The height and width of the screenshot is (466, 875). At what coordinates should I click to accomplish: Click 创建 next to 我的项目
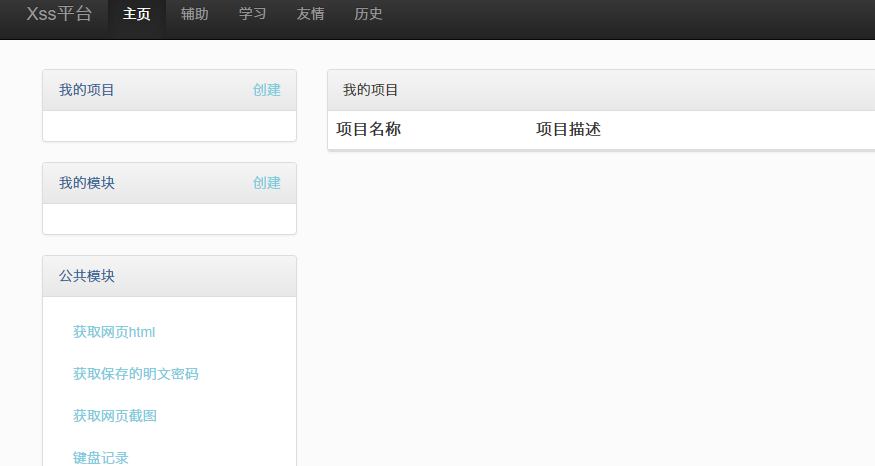[x=267, y=90]
